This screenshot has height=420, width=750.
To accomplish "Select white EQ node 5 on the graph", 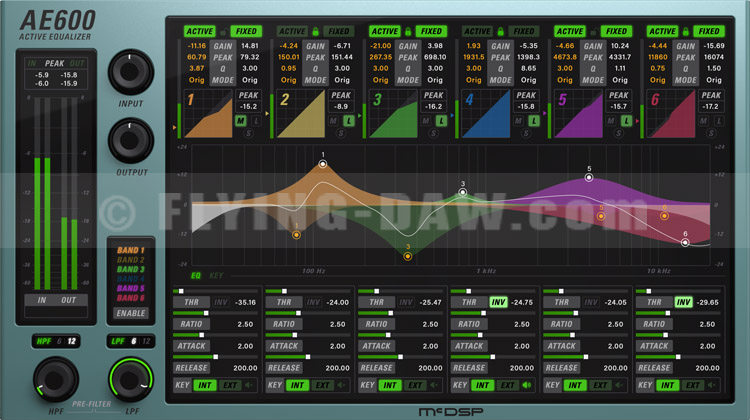I will coord(589,177).
